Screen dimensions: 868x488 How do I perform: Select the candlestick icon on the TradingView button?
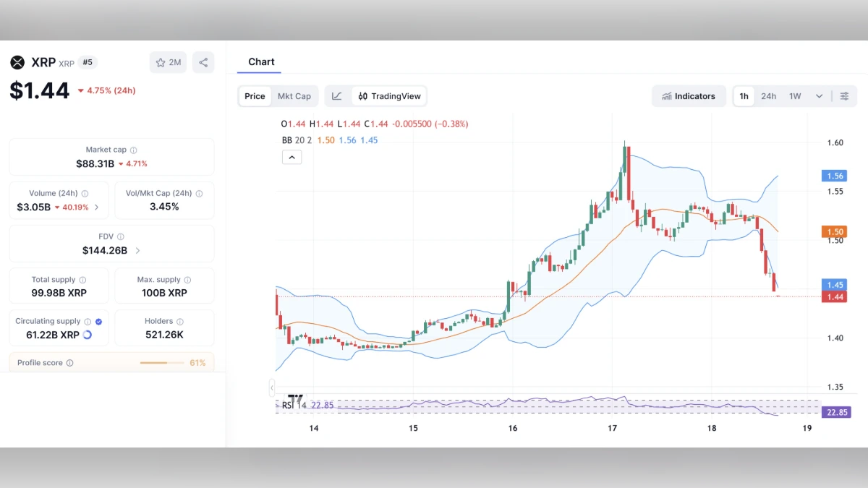[x=362, y=95]
